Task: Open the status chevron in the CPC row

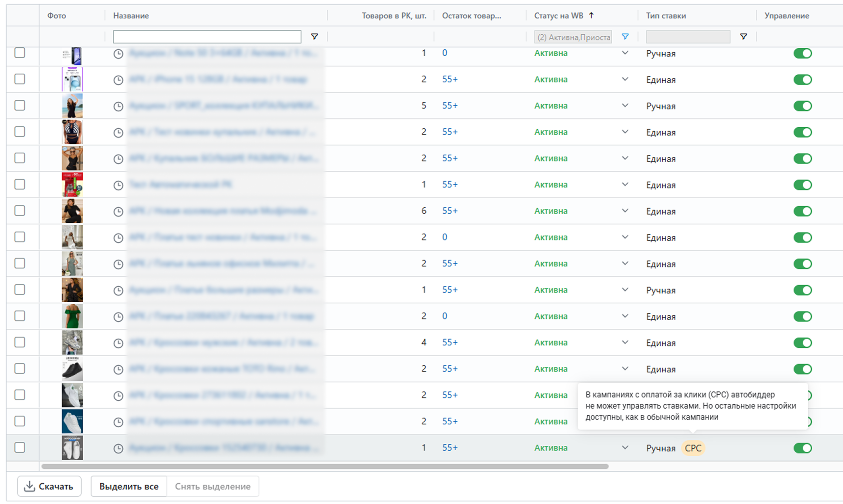Action: (625, 448)
